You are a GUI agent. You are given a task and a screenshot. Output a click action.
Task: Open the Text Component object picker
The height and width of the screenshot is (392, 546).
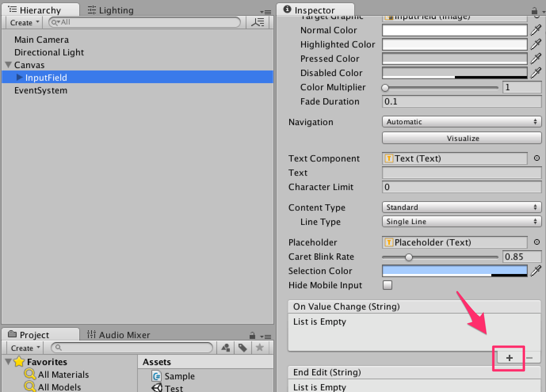point(537,158)
